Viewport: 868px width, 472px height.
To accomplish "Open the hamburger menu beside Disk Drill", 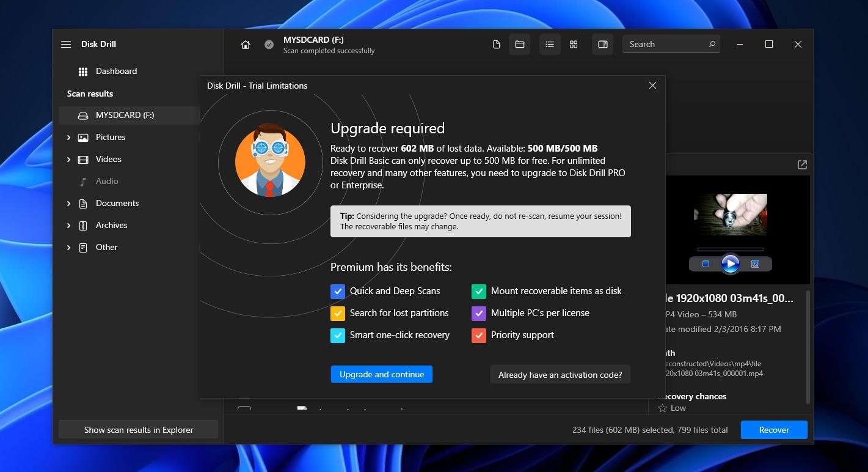I will (65, 43).
